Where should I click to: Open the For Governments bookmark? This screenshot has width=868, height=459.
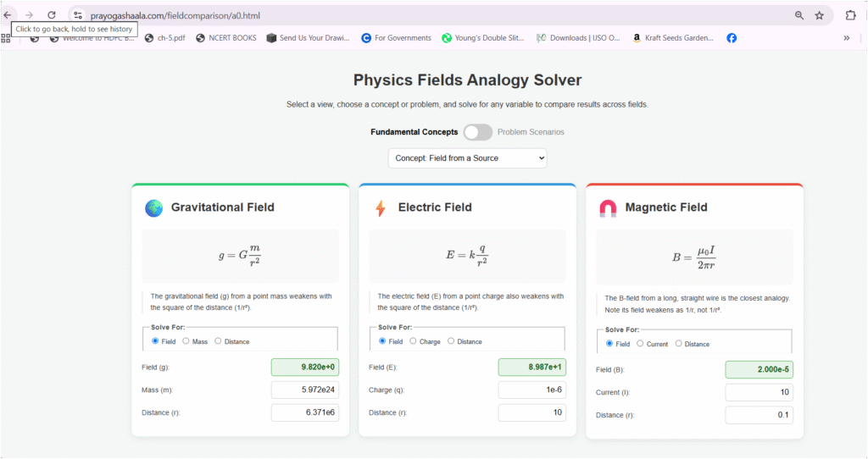pyautogui.click(x=396, y=38)
